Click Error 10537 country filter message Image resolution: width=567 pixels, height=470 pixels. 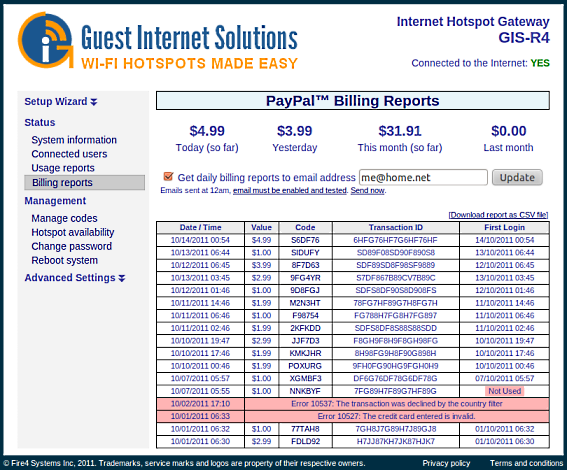tap(397, 404)
